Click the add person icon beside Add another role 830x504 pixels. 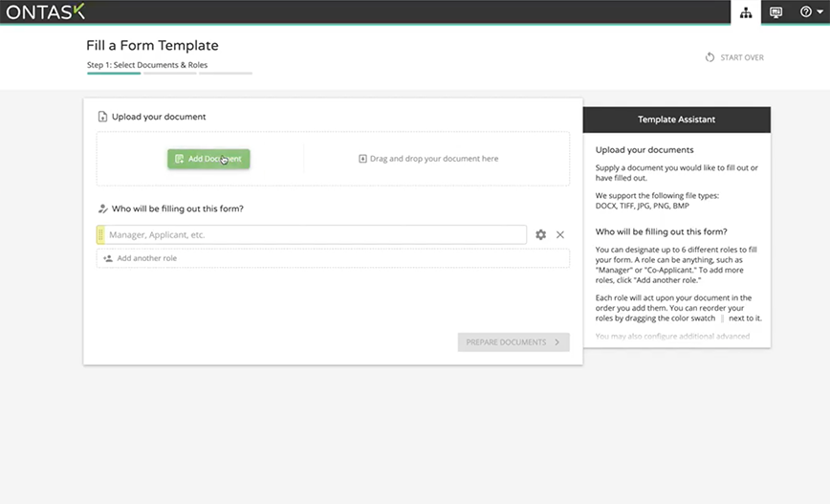pos(108,258)
